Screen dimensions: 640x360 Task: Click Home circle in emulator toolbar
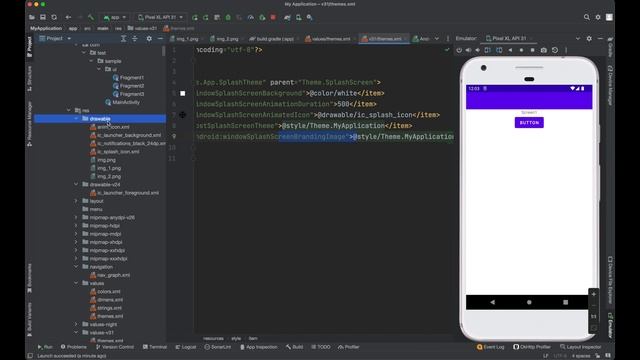point(521,50)
